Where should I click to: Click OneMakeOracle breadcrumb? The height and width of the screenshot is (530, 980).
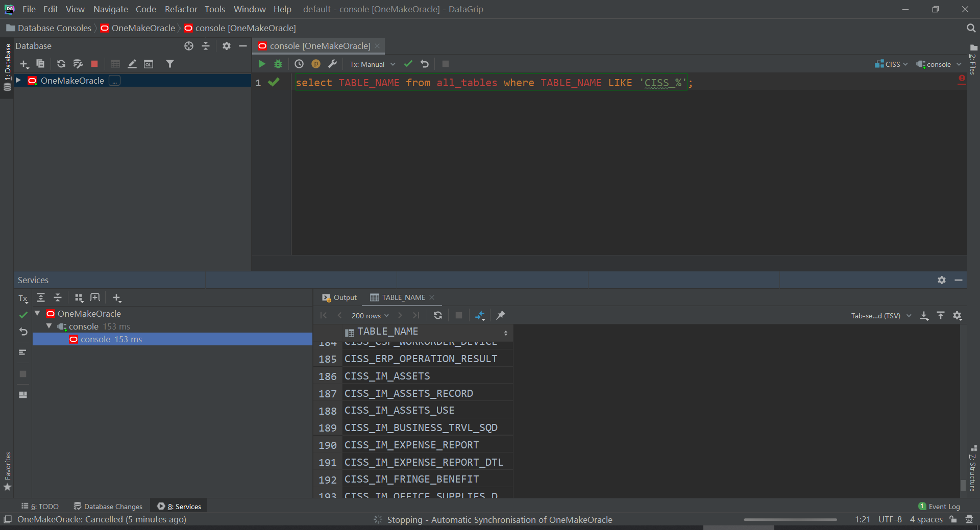point(138,28)
